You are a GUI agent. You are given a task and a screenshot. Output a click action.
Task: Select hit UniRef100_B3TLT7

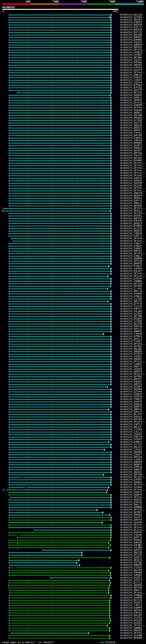[131, 27]
